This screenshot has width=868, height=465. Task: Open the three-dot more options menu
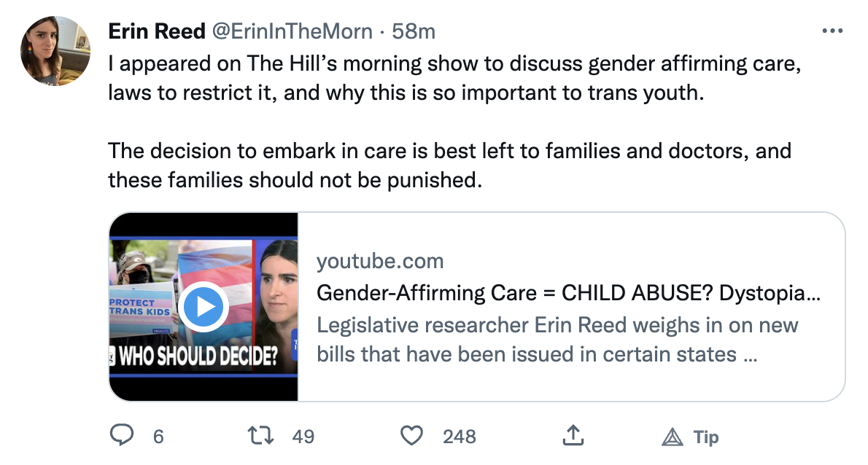(x=832, y=31)
